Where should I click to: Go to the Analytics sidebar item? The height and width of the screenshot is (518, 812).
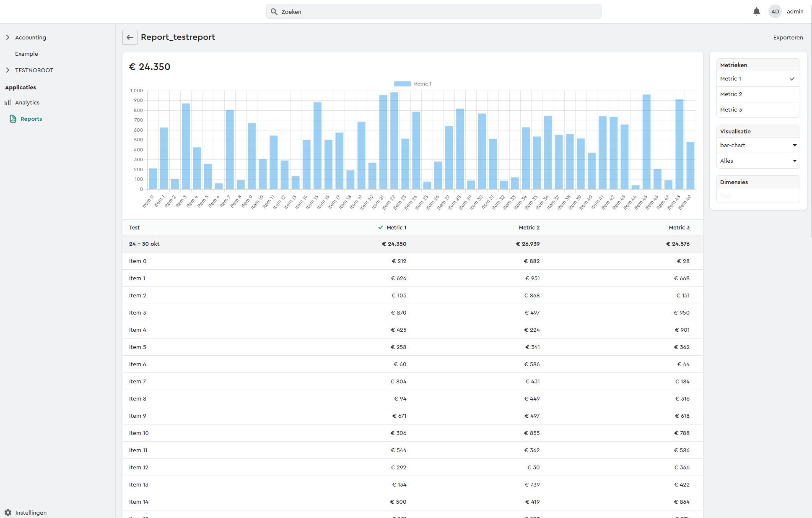pos(27,102)
